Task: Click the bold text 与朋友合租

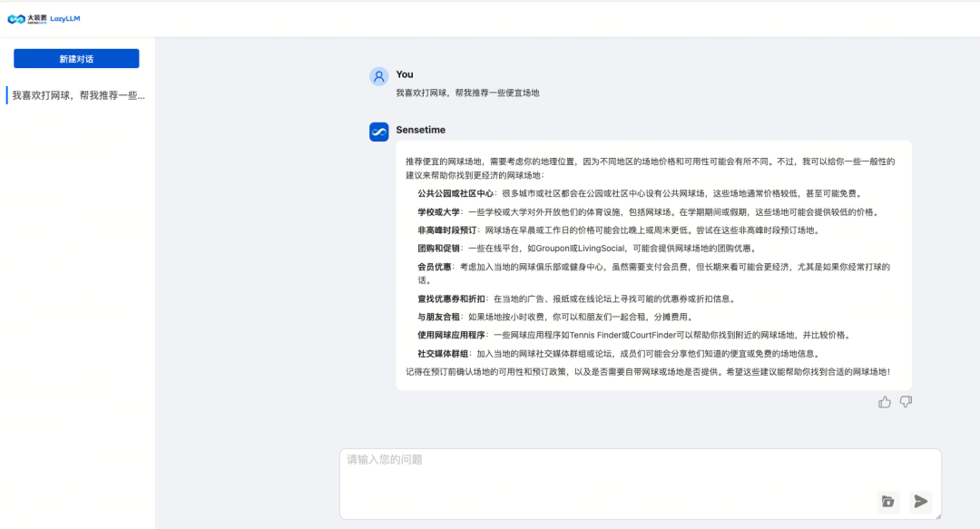Action: 439,317
